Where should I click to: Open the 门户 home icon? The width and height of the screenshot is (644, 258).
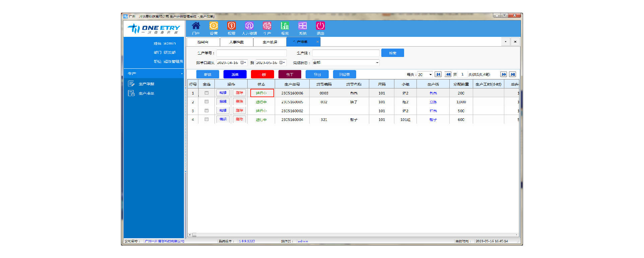coord(196,26)
